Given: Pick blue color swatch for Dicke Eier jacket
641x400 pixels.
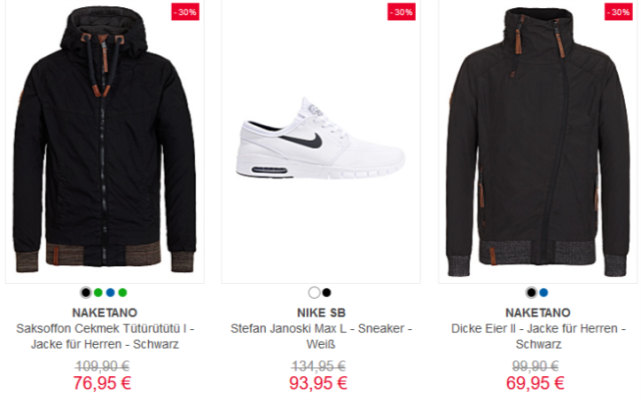Looking at the screenshot, I should 543,292.
